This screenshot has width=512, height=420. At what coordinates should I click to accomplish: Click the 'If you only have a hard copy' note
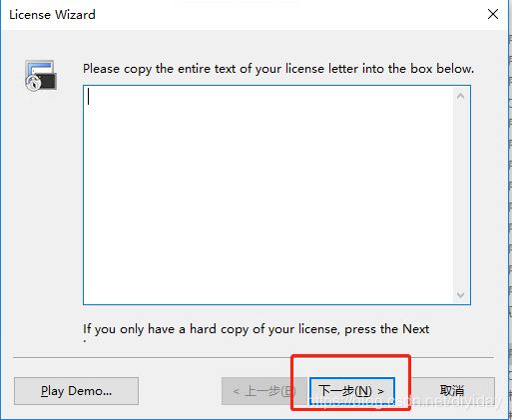256,329
